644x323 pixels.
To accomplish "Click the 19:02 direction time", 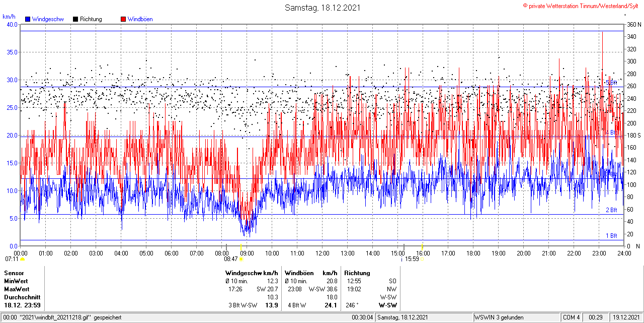I will click(x=354, y=289).
